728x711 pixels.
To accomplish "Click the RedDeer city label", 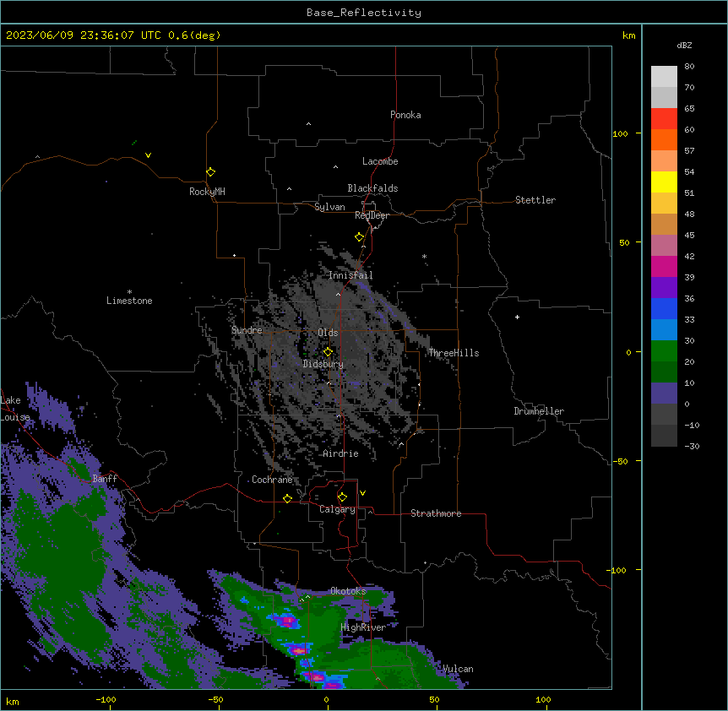I will click(372, 215).
